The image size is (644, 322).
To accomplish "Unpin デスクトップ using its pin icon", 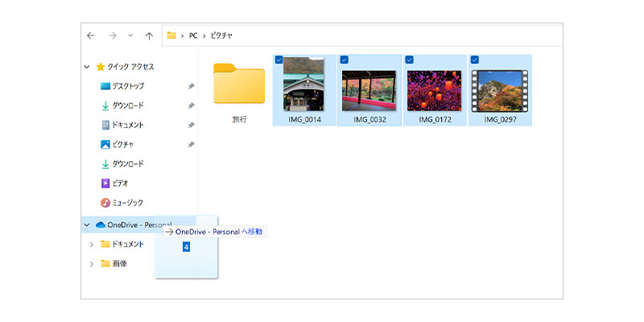I will (x=191, y=86).
